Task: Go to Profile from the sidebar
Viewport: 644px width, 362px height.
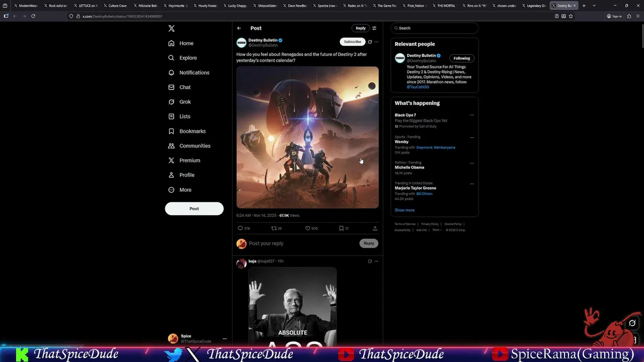Action: tap(181, 175)
